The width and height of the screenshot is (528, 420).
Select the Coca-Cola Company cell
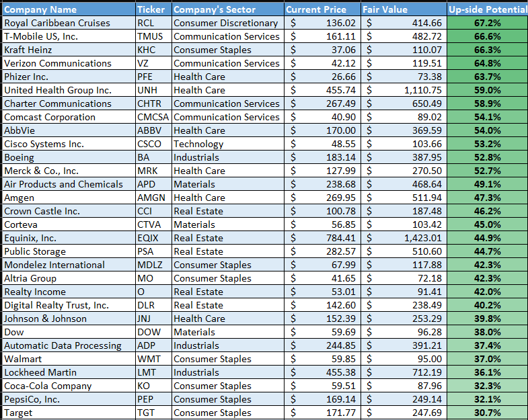(69, 386)
